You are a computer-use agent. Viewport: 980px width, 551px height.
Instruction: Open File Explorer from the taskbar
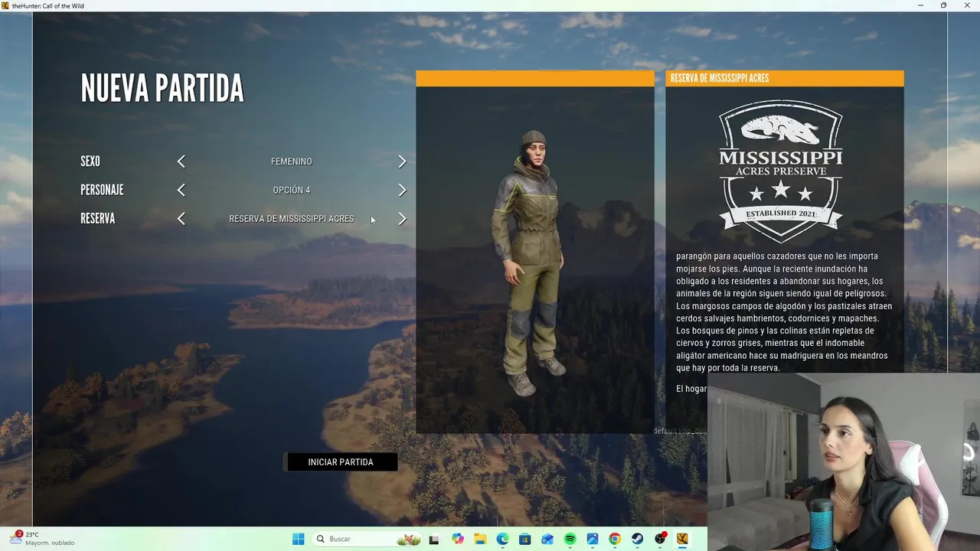click(480, 539)
